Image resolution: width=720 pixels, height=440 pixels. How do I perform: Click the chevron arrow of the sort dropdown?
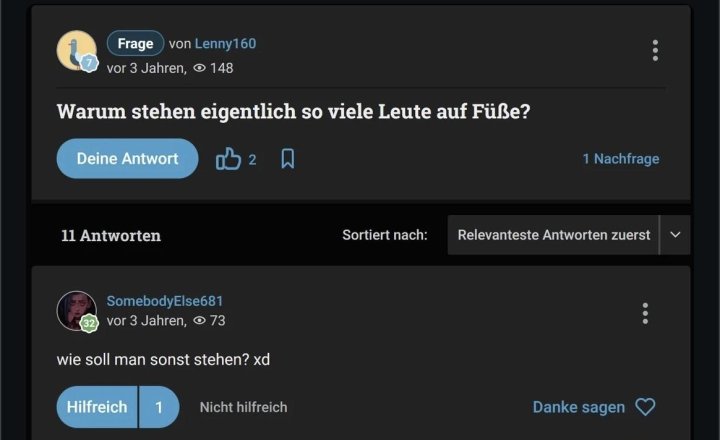[675, 235]
